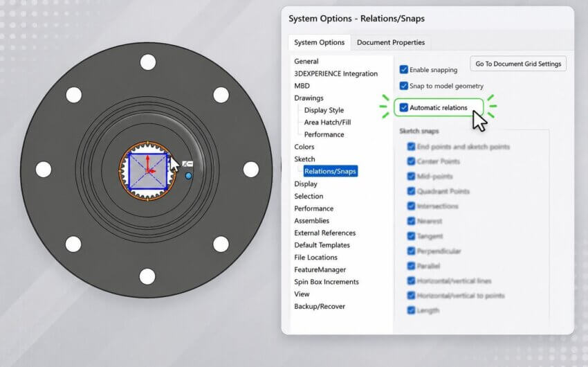This screenshot has width=588, height=367.
Task: Open Display Style under Drawings
Action: click(x=324, y=110)
